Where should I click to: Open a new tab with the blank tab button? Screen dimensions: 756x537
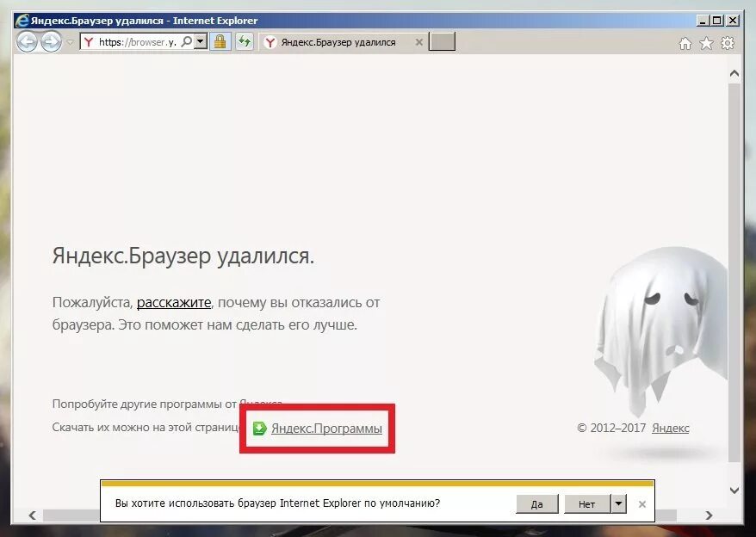click(442, 42)
